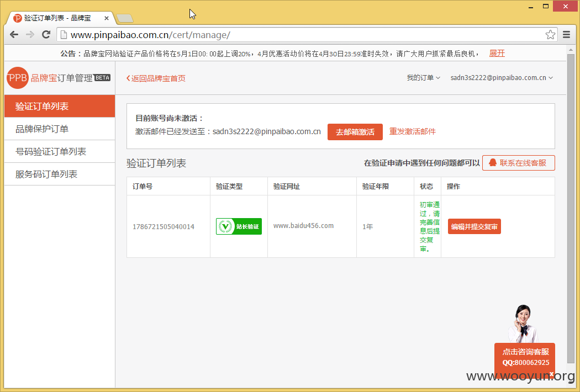Click the 编辑并提交复审 button
The image size is (580, 392).
(474, 226)
